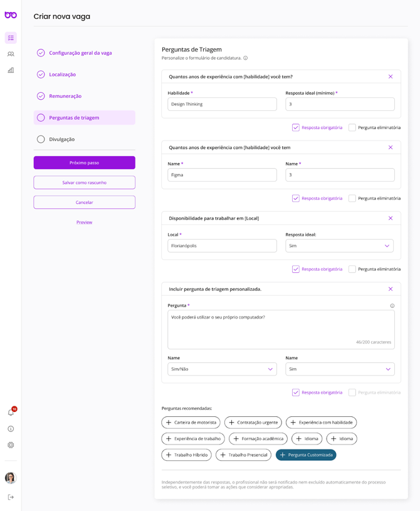The image size is (420, 511).
Task: Open the bar chart reports icon
Action: click(x=11, y=70)
